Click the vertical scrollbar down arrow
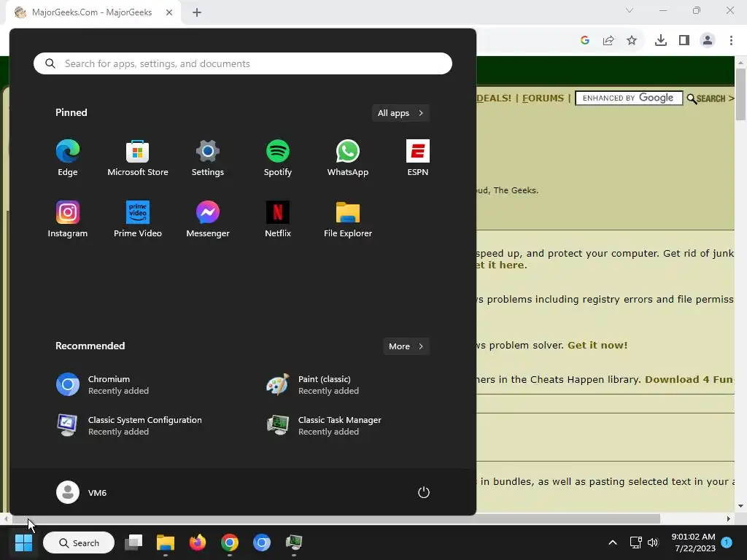 (740, 506)
